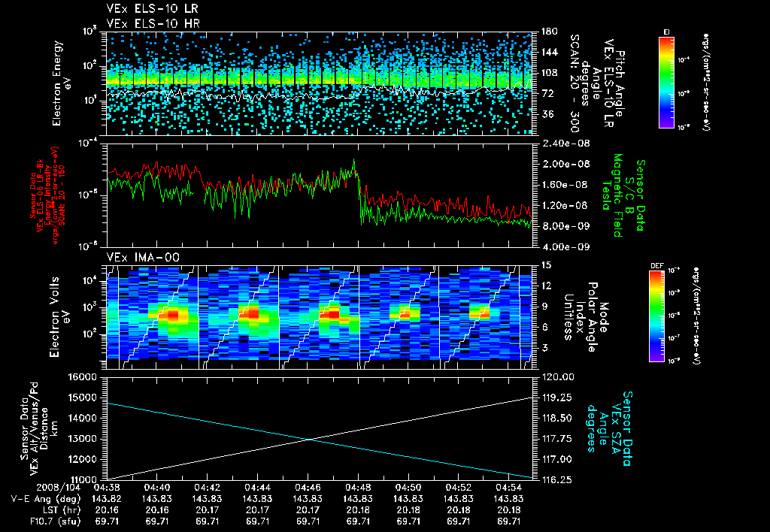The image size is (770, 532).
Task: Click the 04:46 time tick label
Action: click(x=308, y=488)
